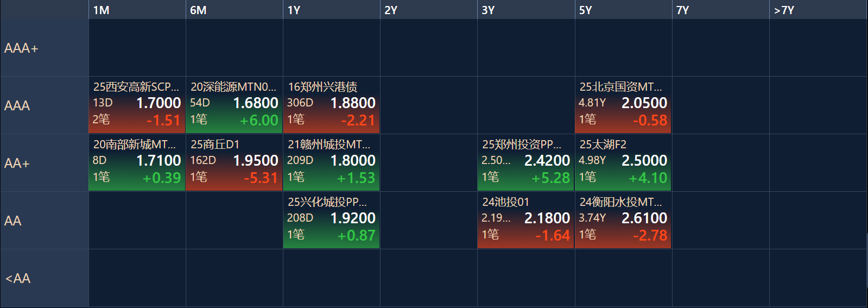
Task: Select the 20深能源MTN0 bond tile
Action: coord(234,105)
